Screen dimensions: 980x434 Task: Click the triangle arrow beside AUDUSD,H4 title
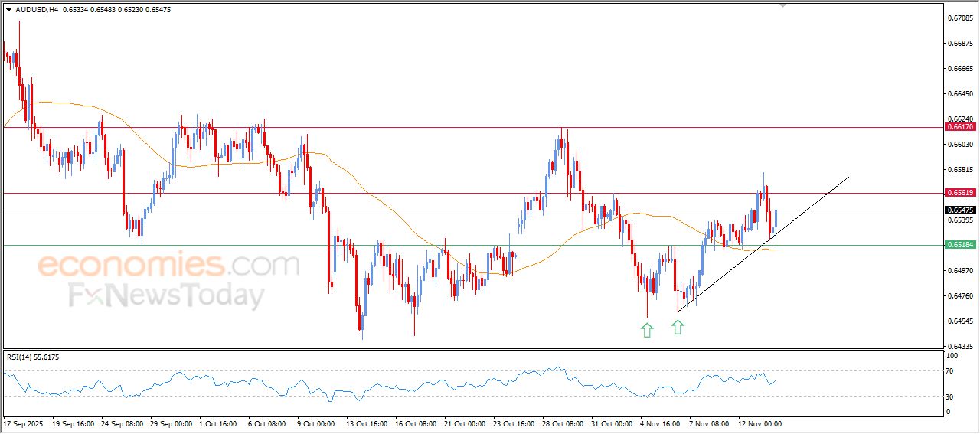[8, 9]
